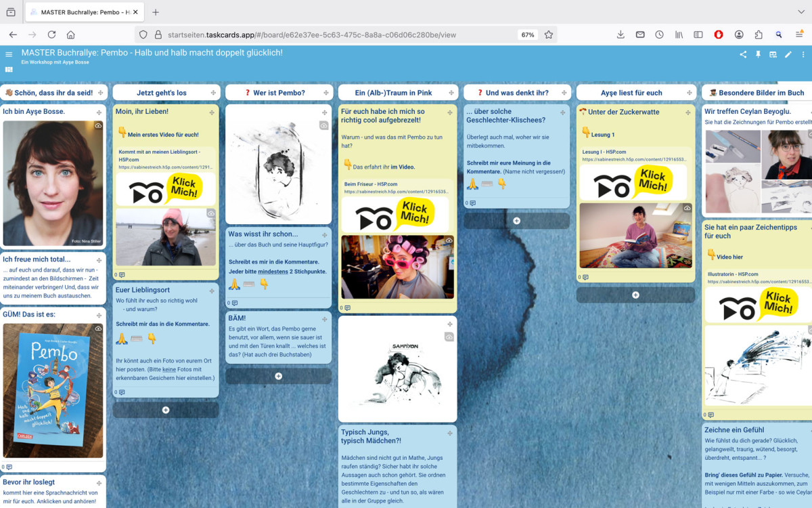The image size is (812, 508).
Task: Click the pencil edit icon for the board
Action: (788, 55)
